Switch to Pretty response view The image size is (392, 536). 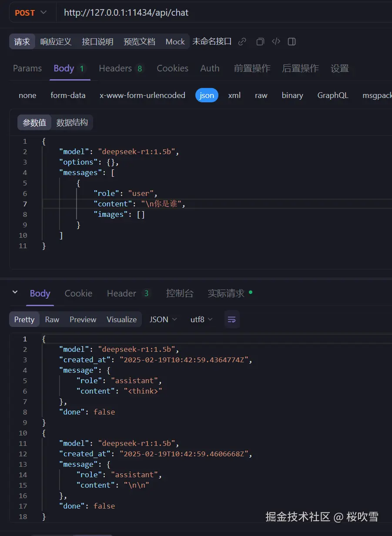tap(24, 319)
